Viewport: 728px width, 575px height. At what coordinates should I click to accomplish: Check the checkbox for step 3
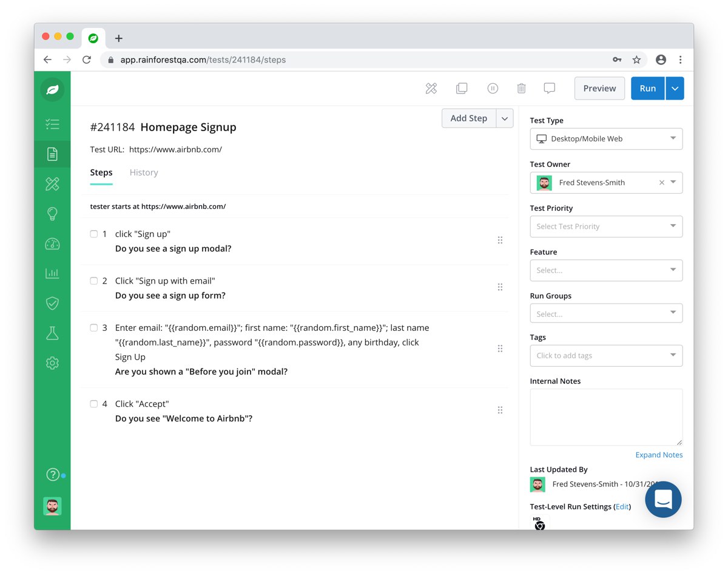(94, 328)
